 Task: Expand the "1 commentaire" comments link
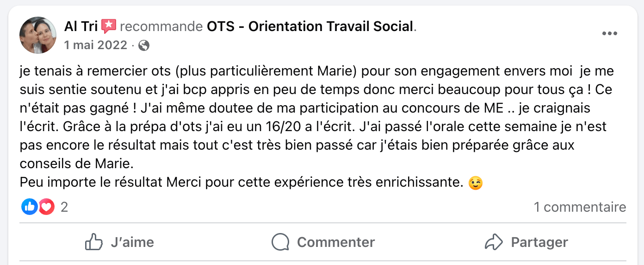(580, 207)
